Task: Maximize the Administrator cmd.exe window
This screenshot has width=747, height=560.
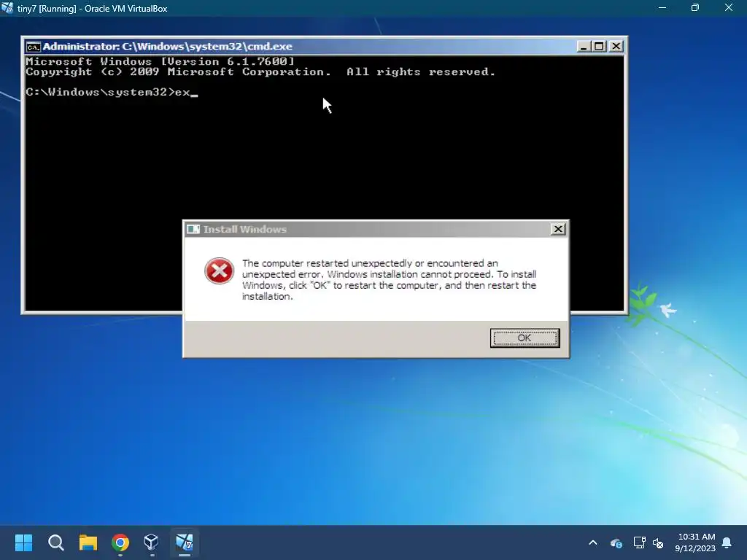Action: point(600,46)
